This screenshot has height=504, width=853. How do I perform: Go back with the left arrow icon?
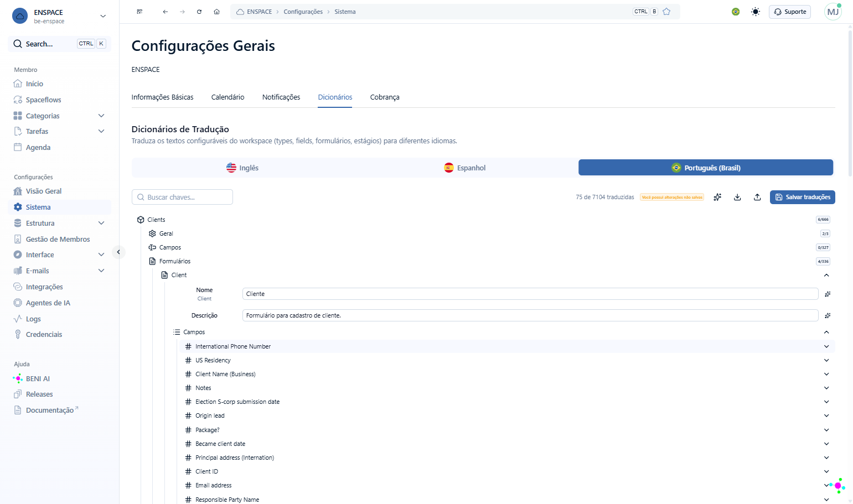tap(165, 12)
